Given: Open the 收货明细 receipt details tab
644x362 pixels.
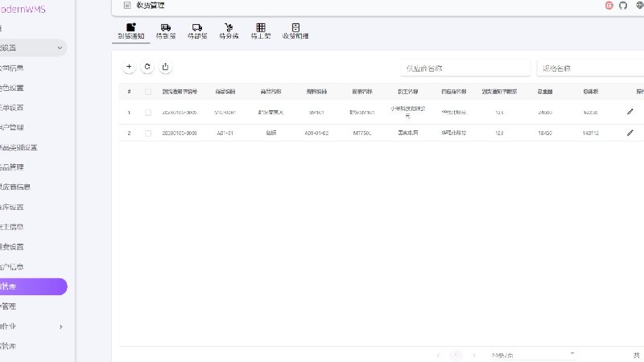Looking at the screenshot, I should click(x=295, y=31).
